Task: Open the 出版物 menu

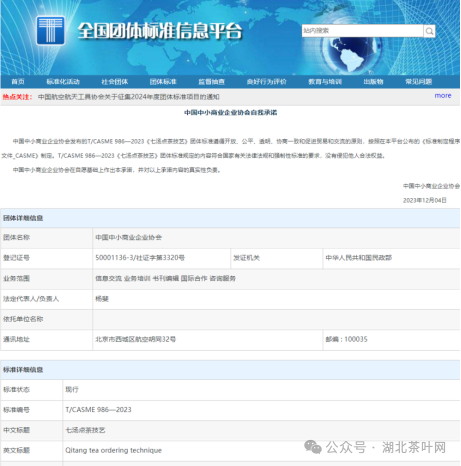Action: click(x=373, y=82)
